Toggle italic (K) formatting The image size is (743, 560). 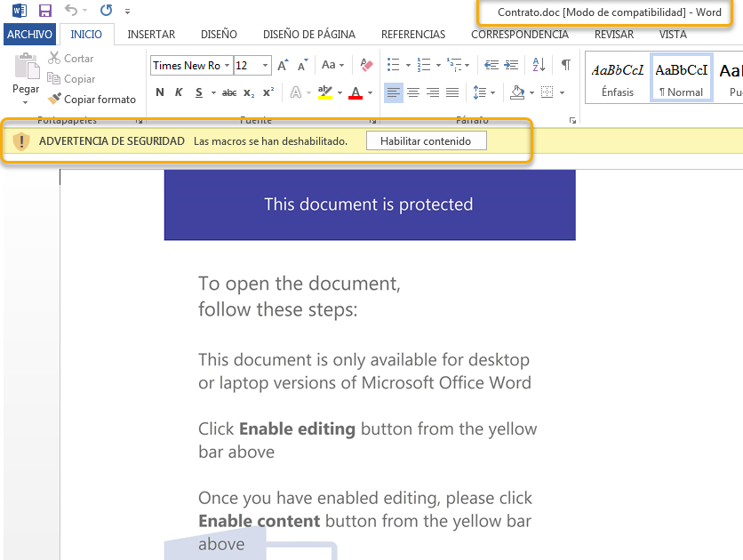[179, 92]
